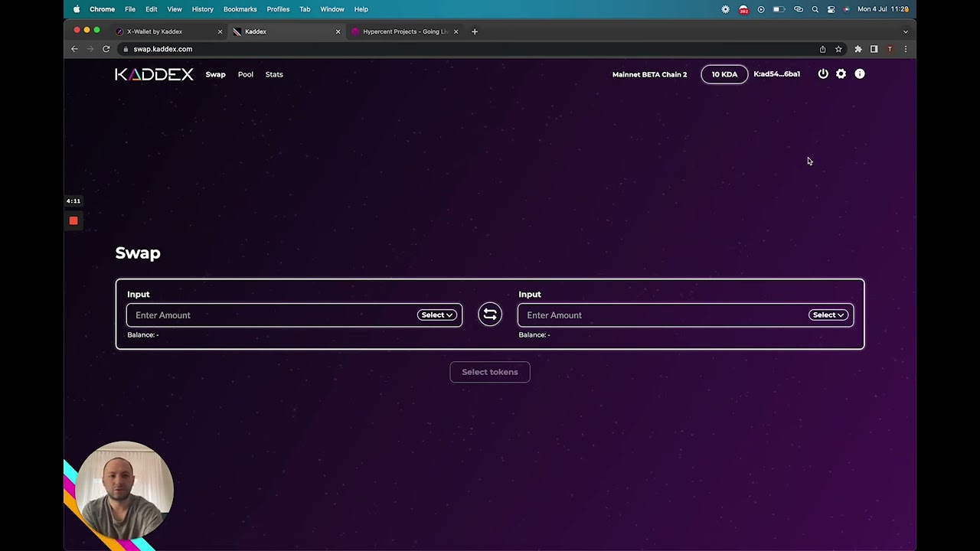Open settings gear in Kaddex header
This screenshot has width=980, height=551.
841,74
